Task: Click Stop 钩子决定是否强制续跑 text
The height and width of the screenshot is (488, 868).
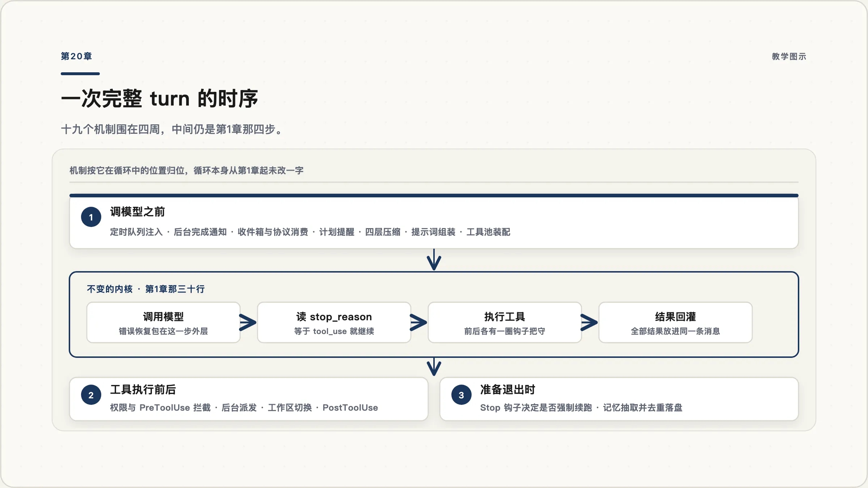Action: (x=536, y=408)
